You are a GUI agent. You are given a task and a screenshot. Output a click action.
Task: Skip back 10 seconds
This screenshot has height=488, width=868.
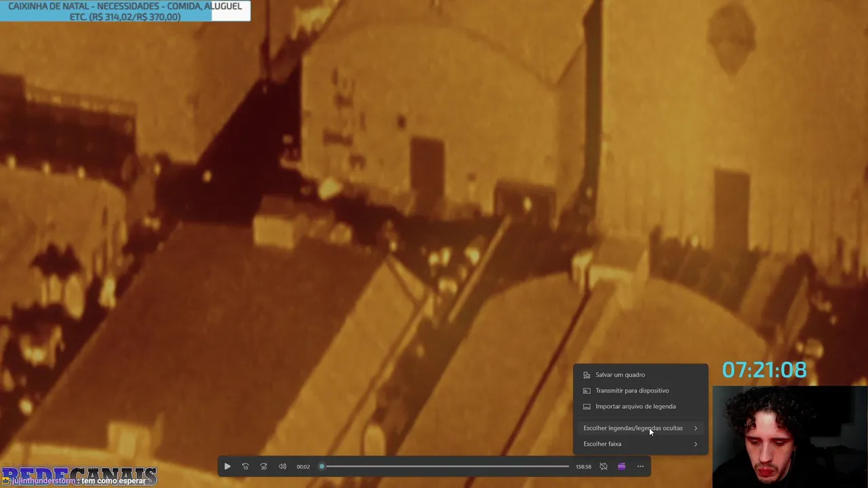click(245, 466)
